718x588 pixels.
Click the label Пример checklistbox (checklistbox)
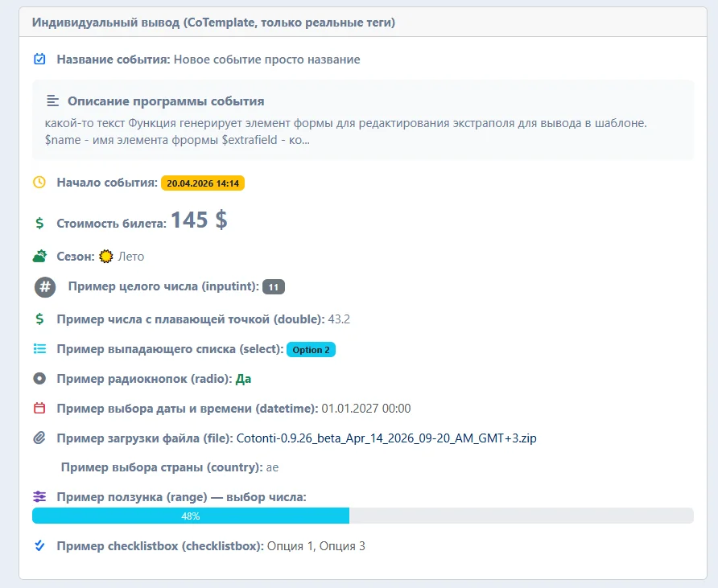point(160,546)
